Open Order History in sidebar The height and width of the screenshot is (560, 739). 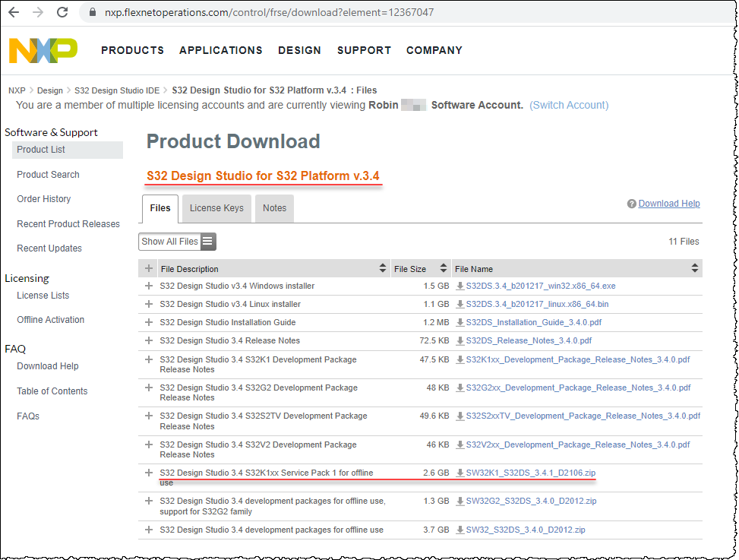44,199
